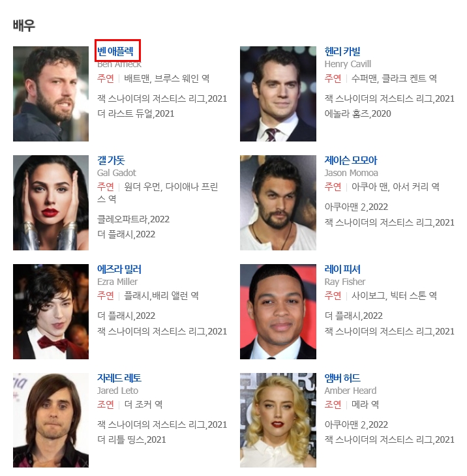Open the 갤 가돗 actor name link
The image size is (467, 476).
point(111,160)
